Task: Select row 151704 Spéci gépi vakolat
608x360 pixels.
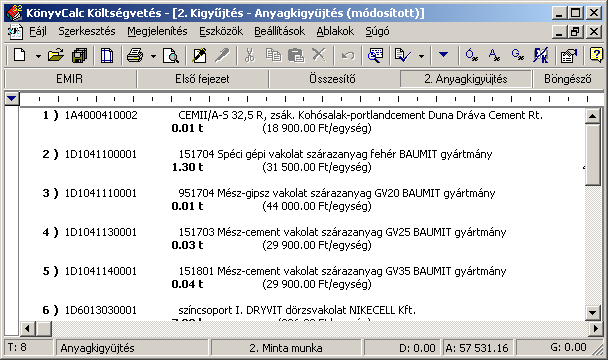Action: click(335, 154)
